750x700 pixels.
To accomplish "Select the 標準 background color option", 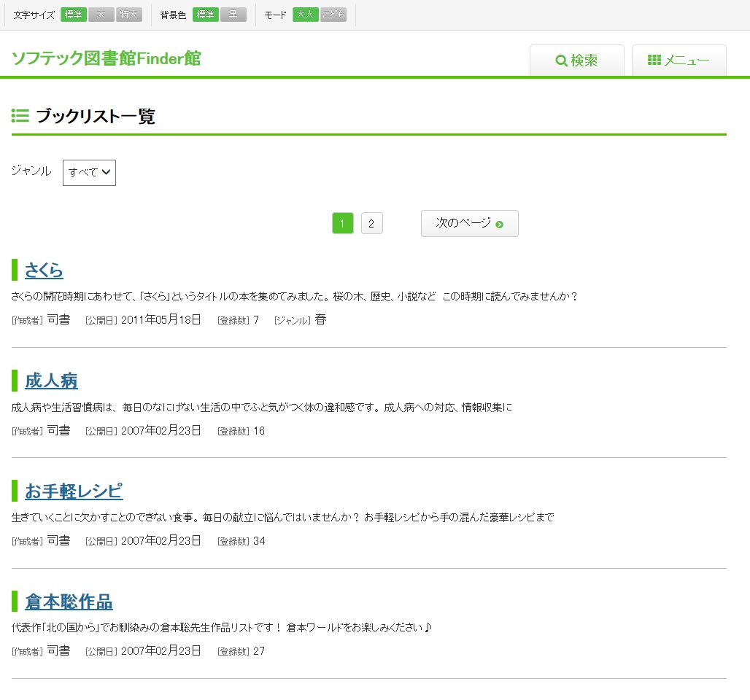I will pos(206,15).
